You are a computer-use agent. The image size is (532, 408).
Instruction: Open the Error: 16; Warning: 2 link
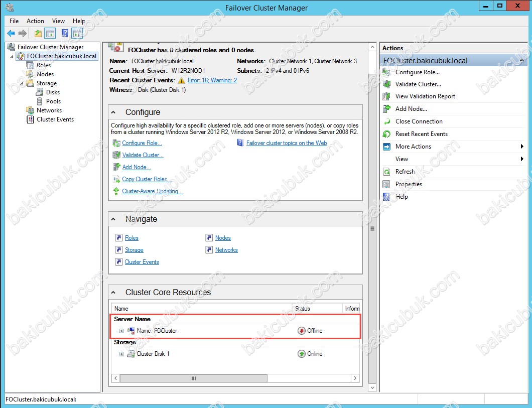click(x=212, y=80)
